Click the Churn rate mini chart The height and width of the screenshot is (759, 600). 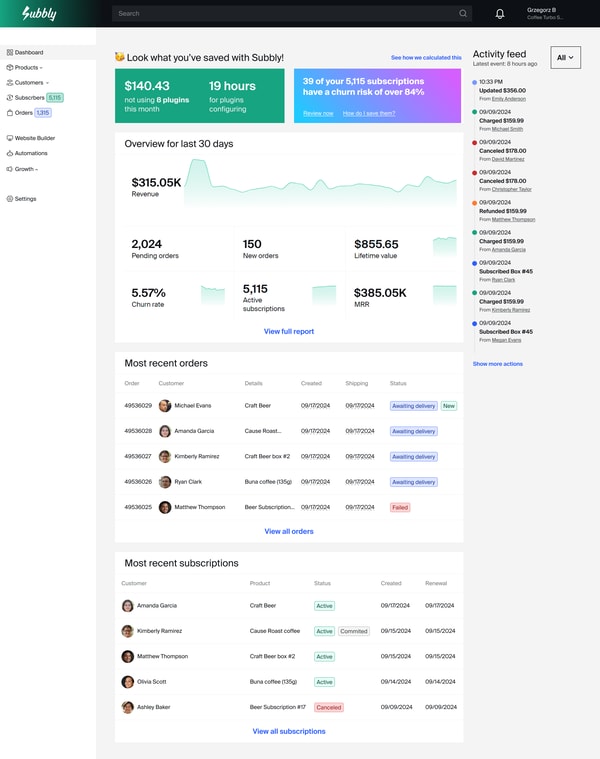[213, 295]
